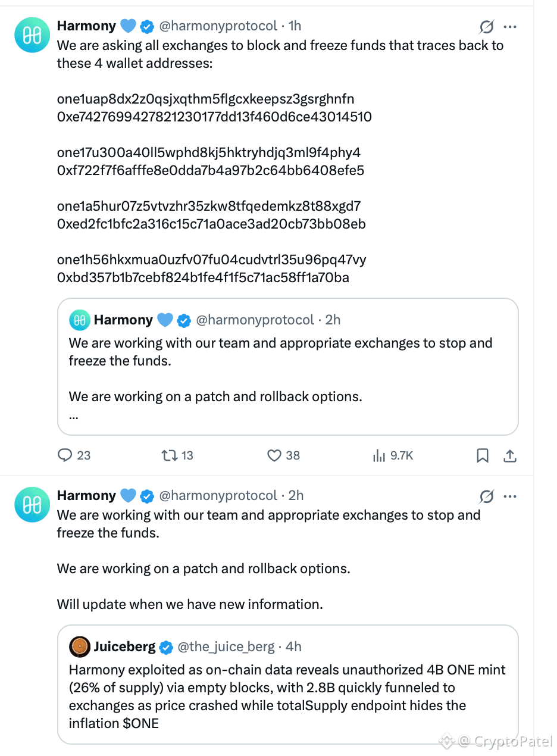Open more options on first tweet
This screenshot has height=756, width=557.
coord(510,27)
